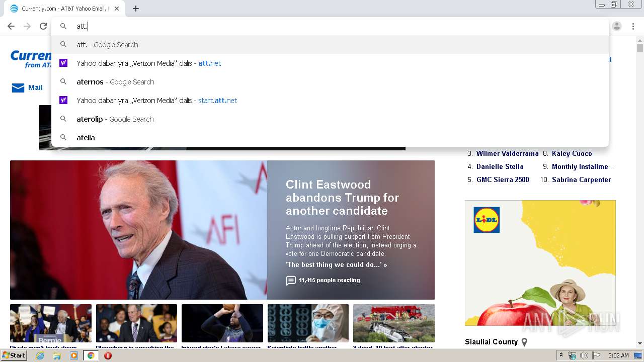Click the magnifier icon beside the 'atella' suggestion
644x362 pixels.
63,137
